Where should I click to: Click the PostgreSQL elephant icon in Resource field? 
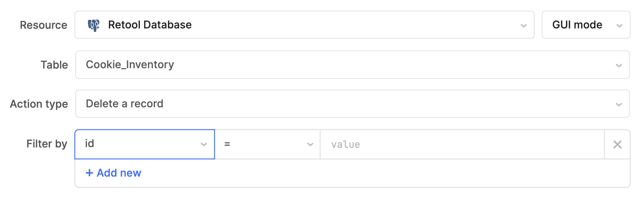click(x=94, y=25)
